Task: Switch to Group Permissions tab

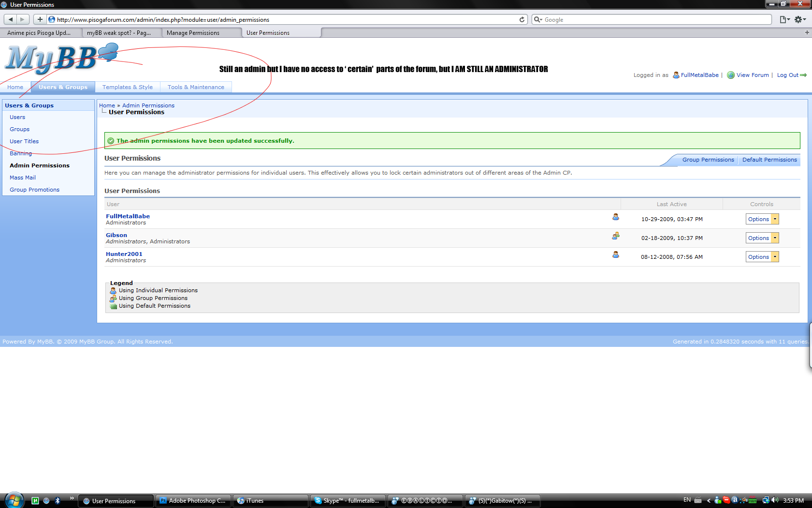Action: coord(708,160)
